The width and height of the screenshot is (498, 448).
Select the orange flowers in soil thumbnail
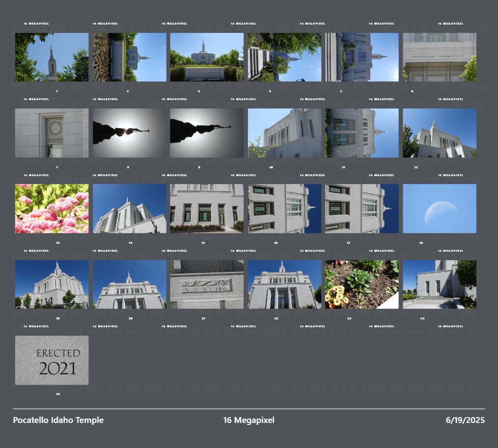tap(361, 284)
